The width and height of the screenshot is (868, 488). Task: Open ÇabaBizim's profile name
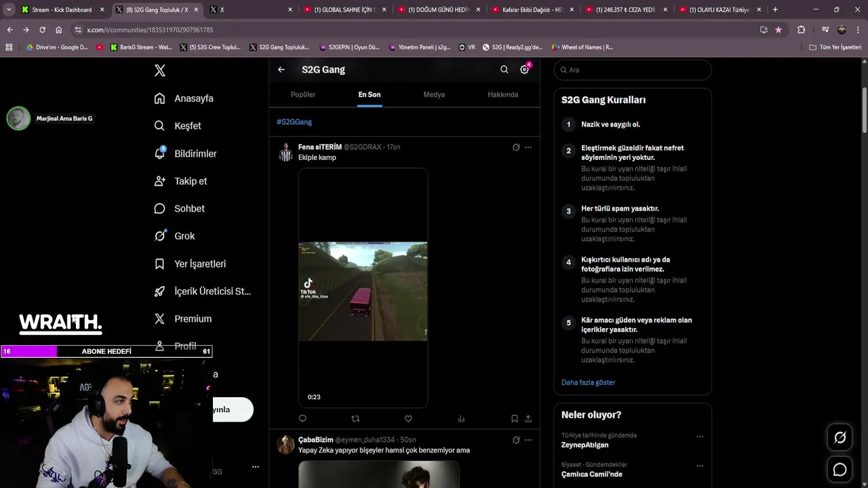315,440
